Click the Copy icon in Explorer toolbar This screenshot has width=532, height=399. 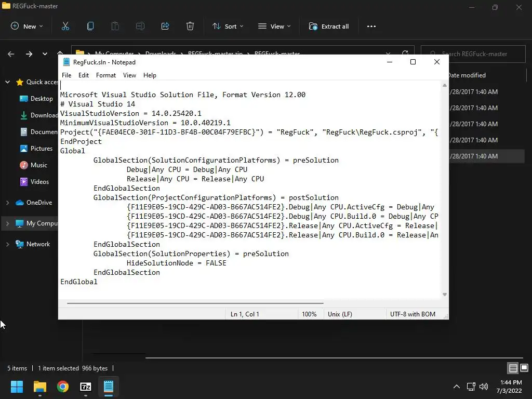pyautogui.click(x=90, y=26)
